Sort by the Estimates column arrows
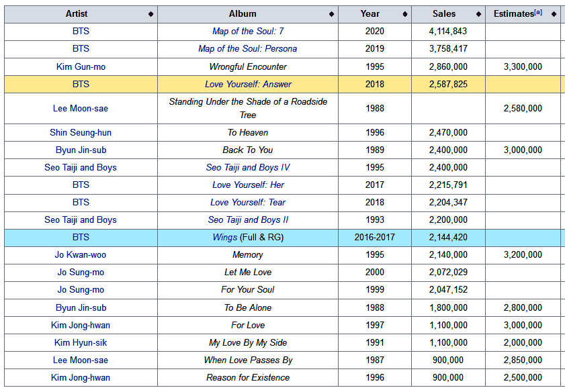 pyautogui.click(x=554, y=14)
